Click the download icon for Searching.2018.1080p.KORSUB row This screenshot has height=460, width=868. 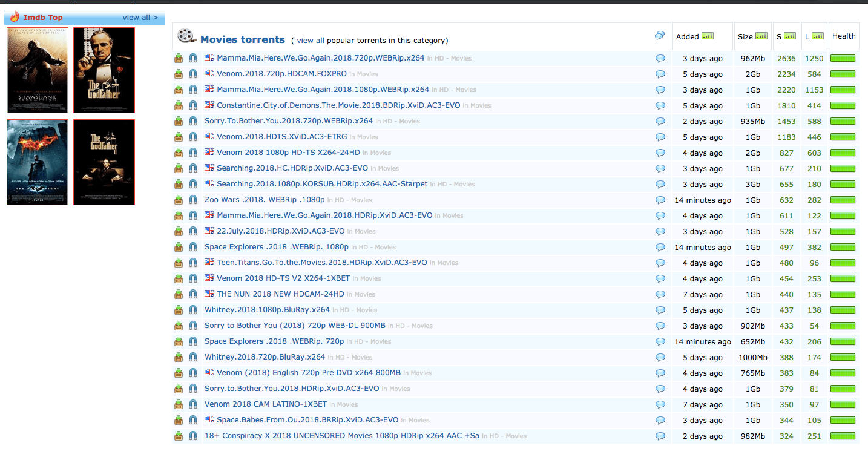click(x=179, y=184)
